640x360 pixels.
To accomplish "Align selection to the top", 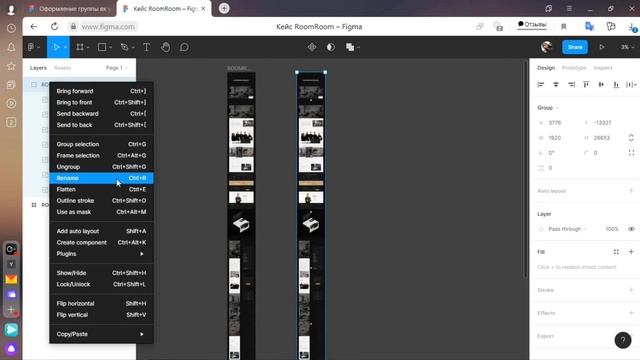I will pyautogui.click(x=586, y=84).
